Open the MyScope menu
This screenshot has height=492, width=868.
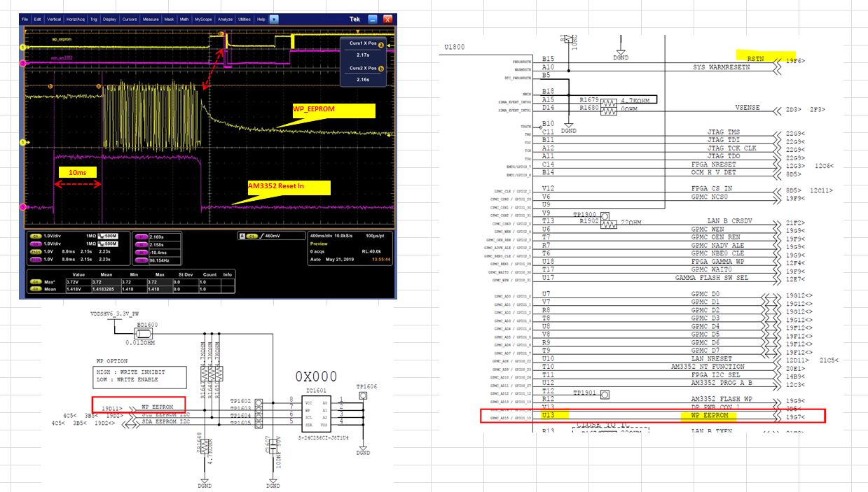(x=204, y=19)
